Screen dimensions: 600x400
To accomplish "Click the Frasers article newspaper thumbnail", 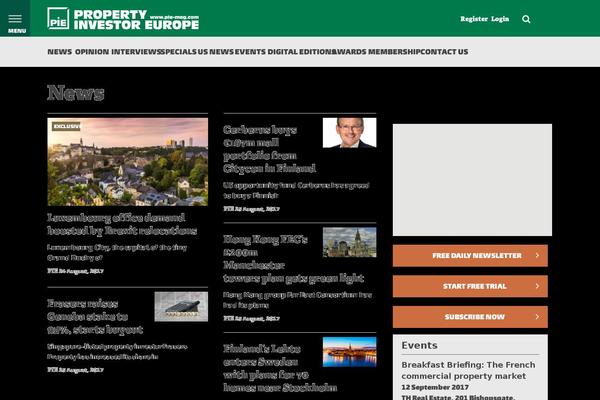I will (x=181, y=307).
